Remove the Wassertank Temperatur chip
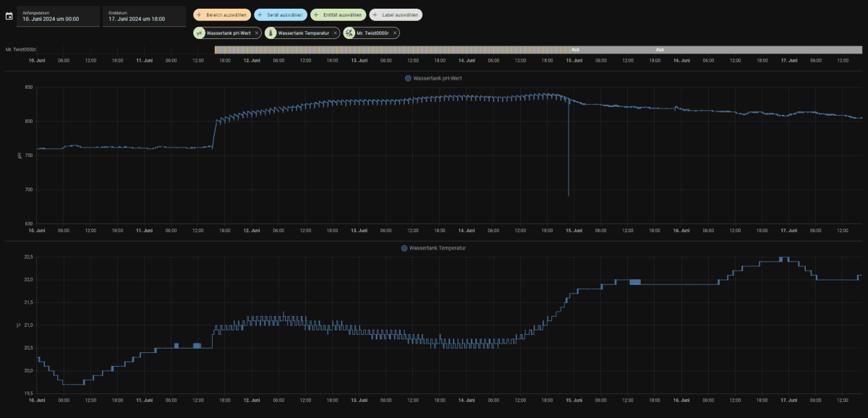The height and width of the screenshot is (418, 868). pos(335,33)
